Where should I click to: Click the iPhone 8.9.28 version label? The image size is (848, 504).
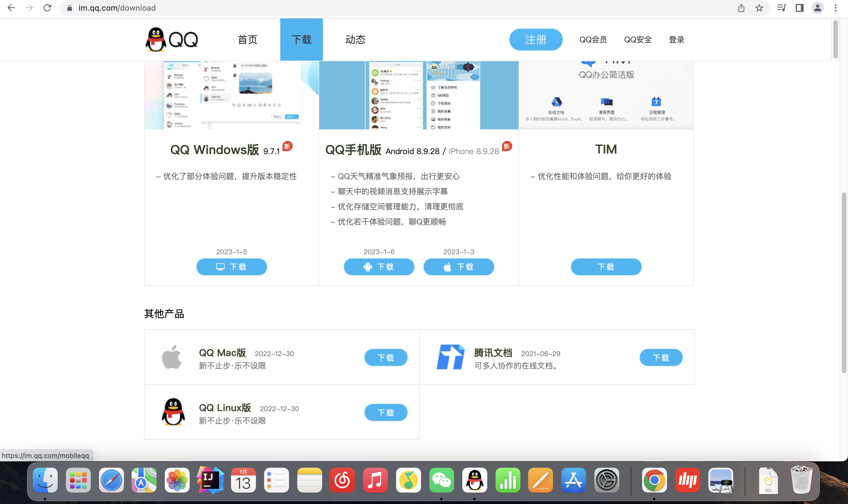point(474,151)
